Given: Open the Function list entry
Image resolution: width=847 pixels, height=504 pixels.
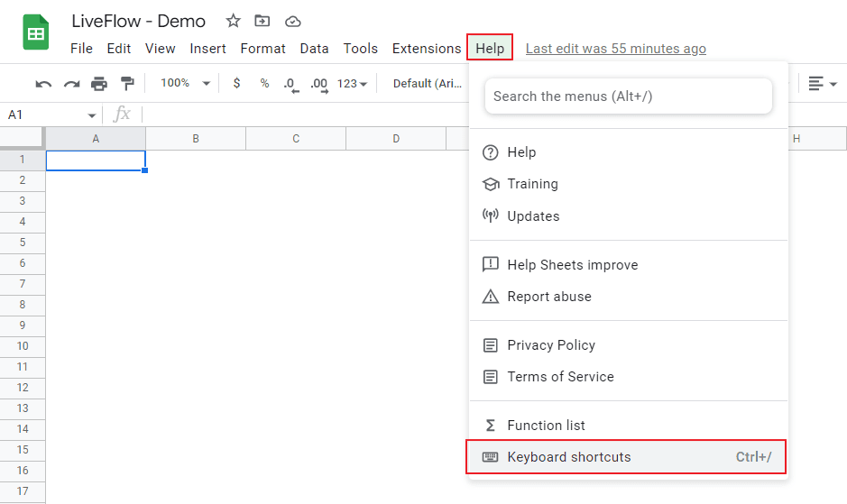Looking at the screenshot, I should click(x=628, y=426).
